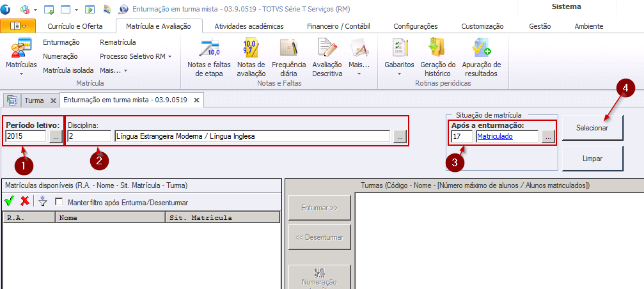Switch to Financeiro / Contábil ribbon tab
Viewport: 644px width, 289px height.
[x=338, y=26]
